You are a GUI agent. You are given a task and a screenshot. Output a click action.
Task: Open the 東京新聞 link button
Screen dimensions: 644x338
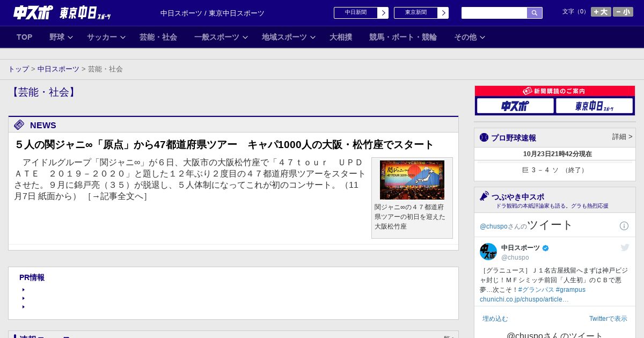(x=416, y=13)
